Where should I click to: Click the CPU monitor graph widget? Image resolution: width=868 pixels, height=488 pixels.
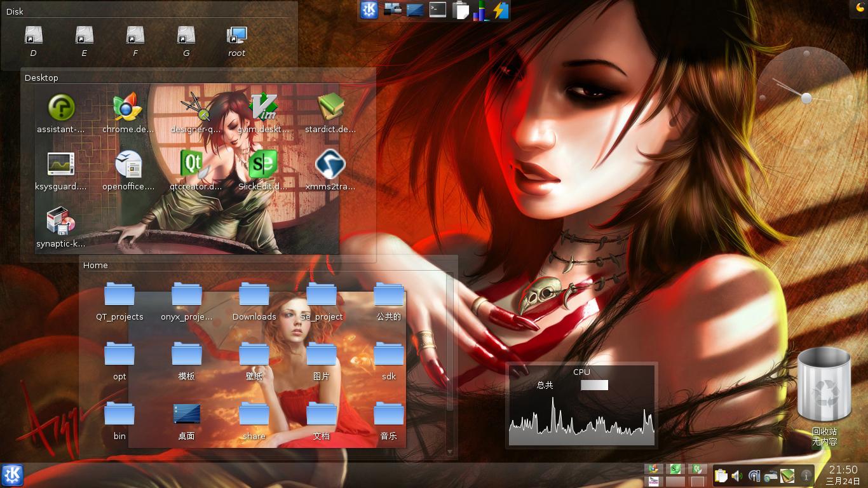point(581,405)
